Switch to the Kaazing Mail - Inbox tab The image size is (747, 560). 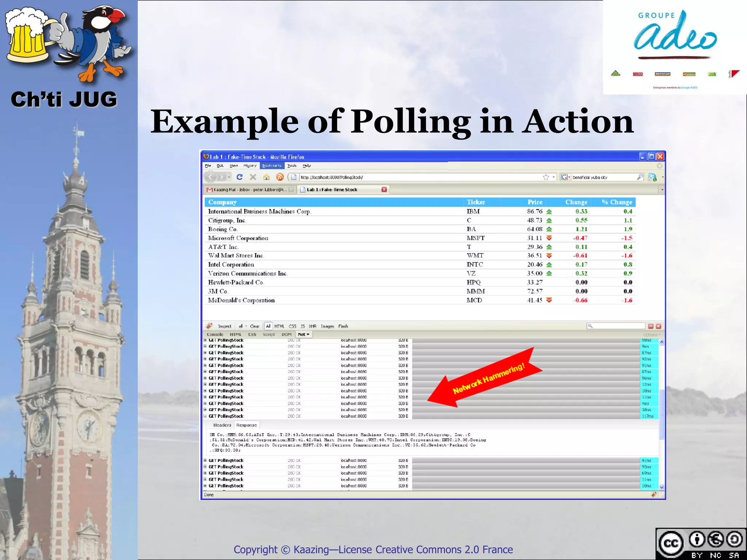tap(250, 190)
